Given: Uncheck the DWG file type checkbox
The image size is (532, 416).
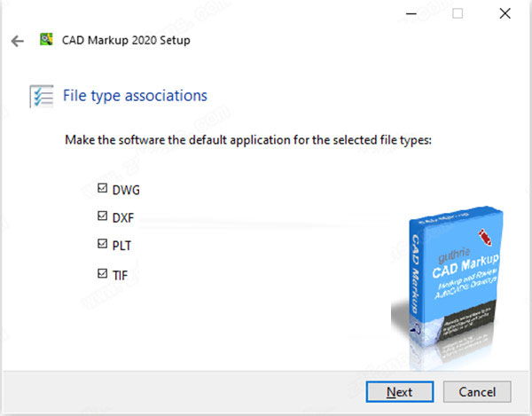Looking at the screenshot, I should (102, 188).
